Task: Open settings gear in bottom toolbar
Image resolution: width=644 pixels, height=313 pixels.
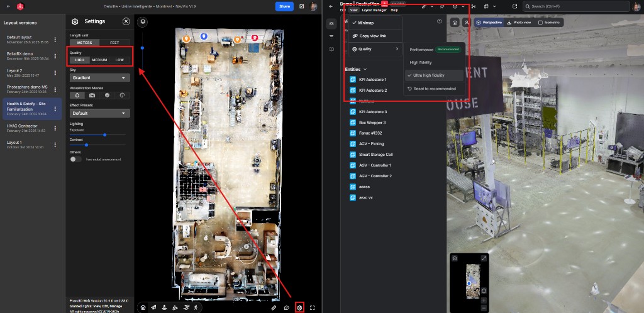Action: [300, 308]
